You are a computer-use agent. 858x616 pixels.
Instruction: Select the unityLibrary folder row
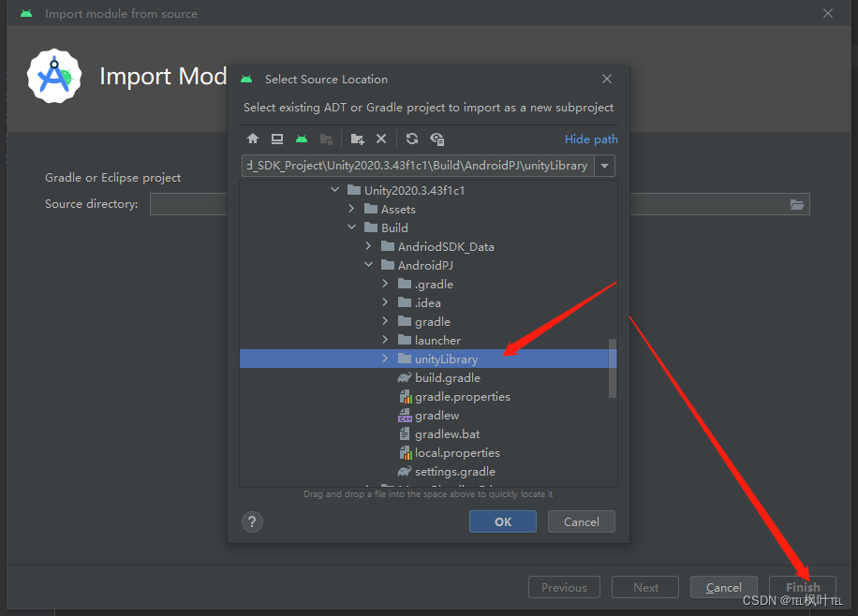tap(428, 359)
